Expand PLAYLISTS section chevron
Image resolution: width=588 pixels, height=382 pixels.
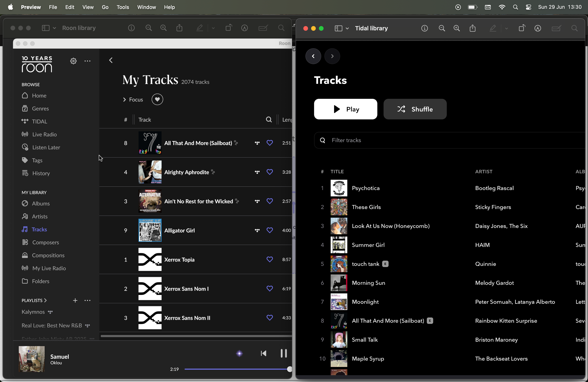click(x=45, y=301)
